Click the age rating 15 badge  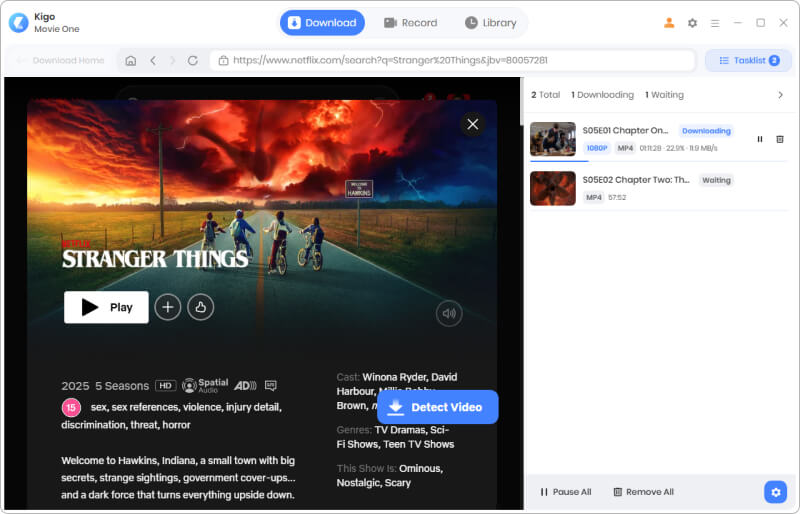tap(71, 407)
